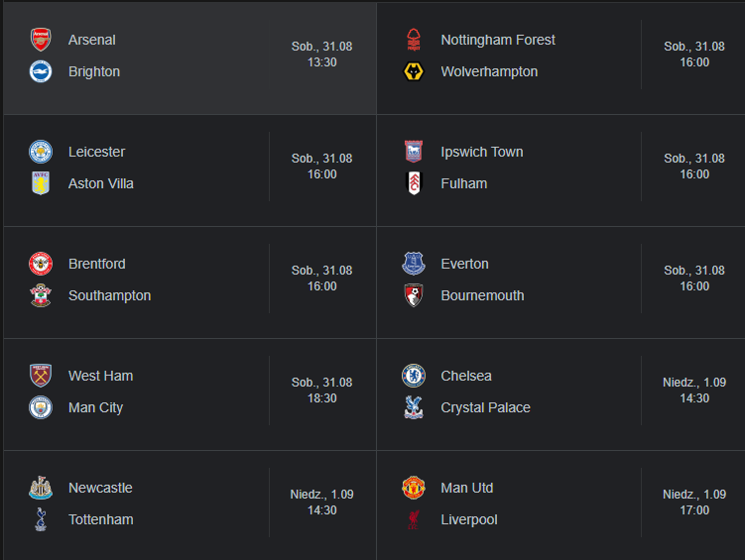This screenshot has height=560, width=745.
Task: Click the Liverpool liver bird crest
Action: (414, 519)
